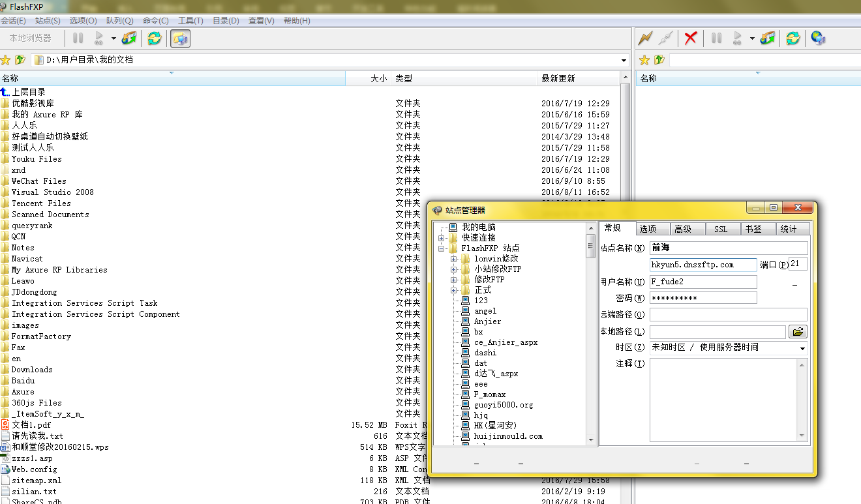Viewport: 861px width, 504px height.
Task: Open the 站点(S) menu
Action: pos(48,21)
